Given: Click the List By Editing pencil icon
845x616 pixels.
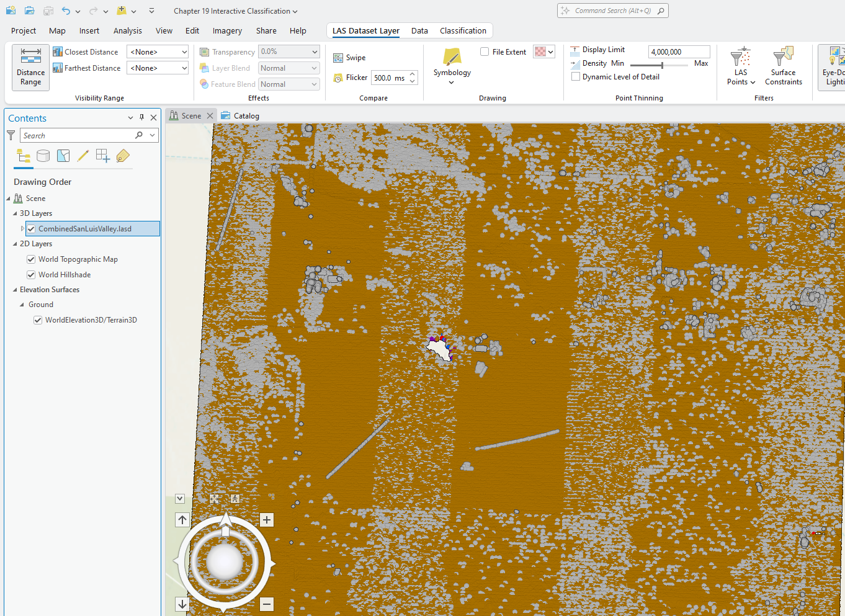Looking at the screenshot, I should point(83,156).
